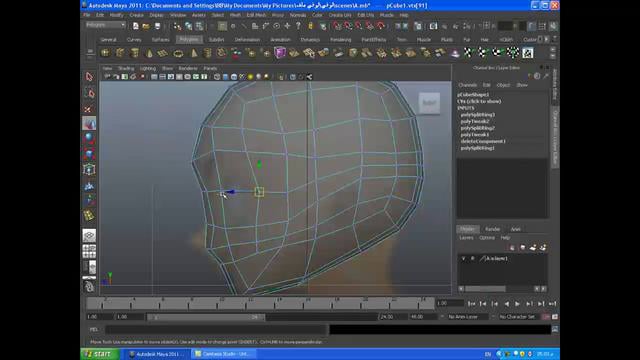Open the Polygons menu set dropdown
Image resolution: width=640 pixels, height=360 pixels.
click(x=105, y=25)
